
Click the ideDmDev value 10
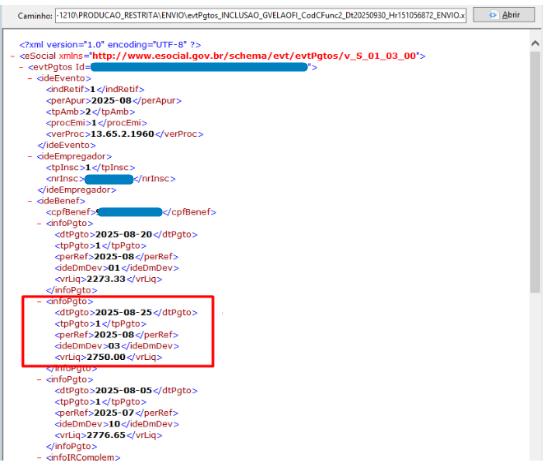114,424
